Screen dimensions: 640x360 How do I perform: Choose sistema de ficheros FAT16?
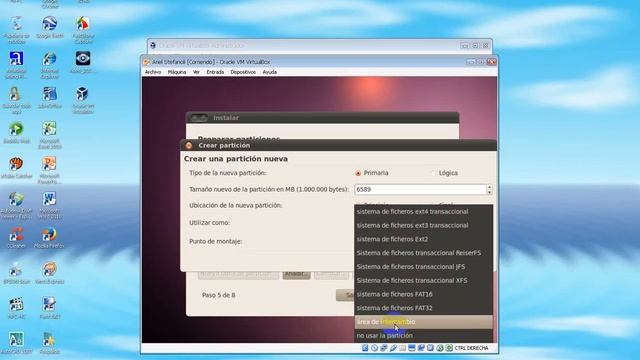coord(423,294)
